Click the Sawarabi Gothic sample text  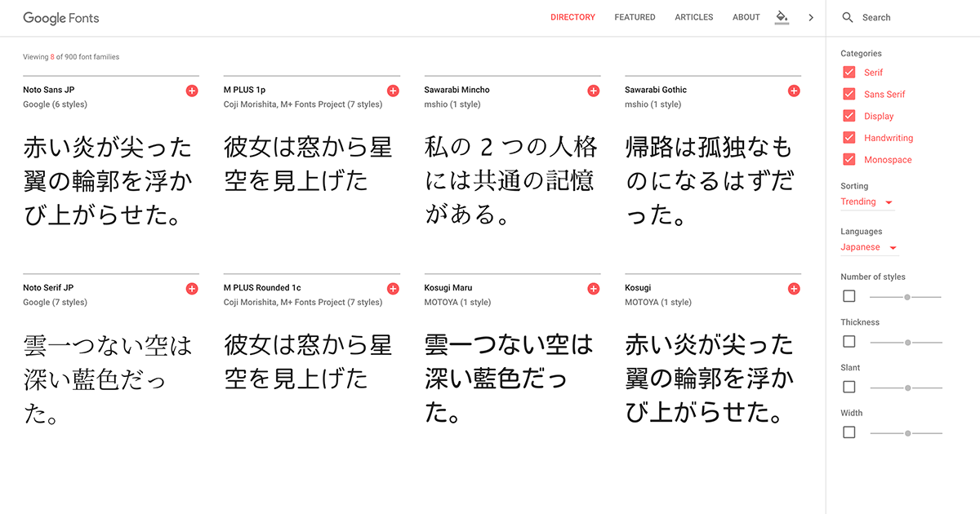pyautogui.click(x=709, y=181)
